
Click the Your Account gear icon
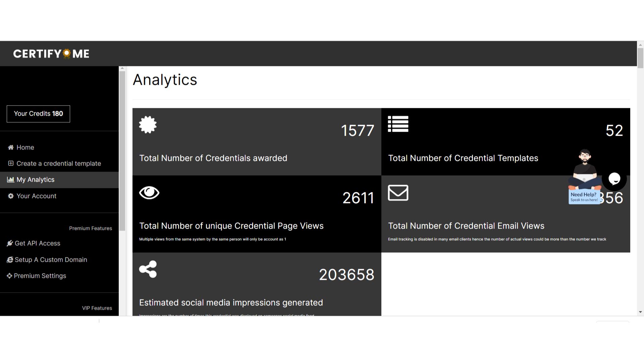[11, 196]
